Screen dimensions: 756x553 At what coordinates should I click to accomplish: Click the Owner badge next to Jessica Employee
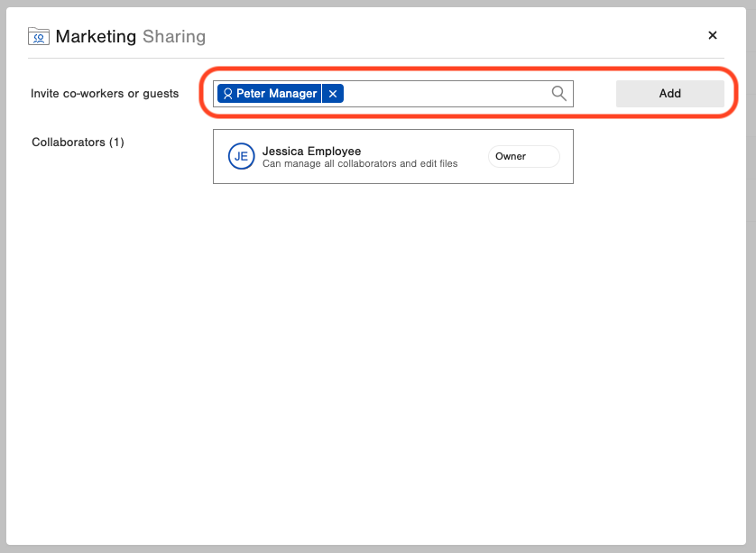523,156
